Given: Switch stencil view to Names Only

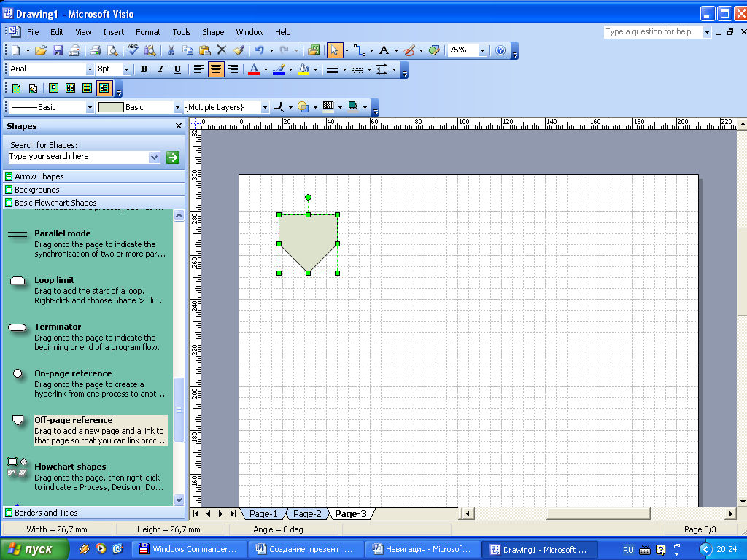Looking at the screenshot, I should [88, 88].
